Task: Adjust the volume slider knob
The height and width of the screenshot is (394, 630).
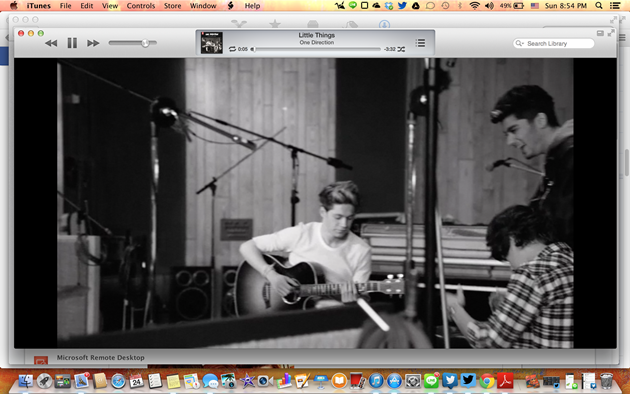Action: tap(145, 43)
